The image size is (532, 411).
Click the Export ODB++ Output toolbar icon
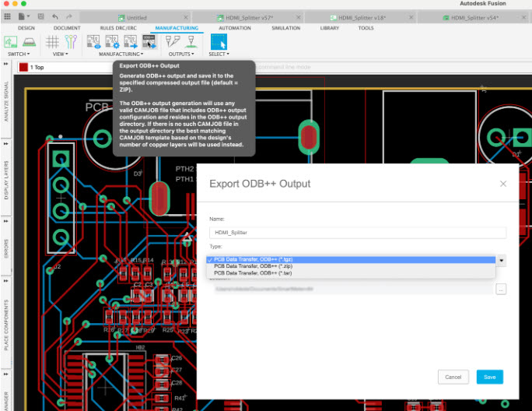point(149,43)
